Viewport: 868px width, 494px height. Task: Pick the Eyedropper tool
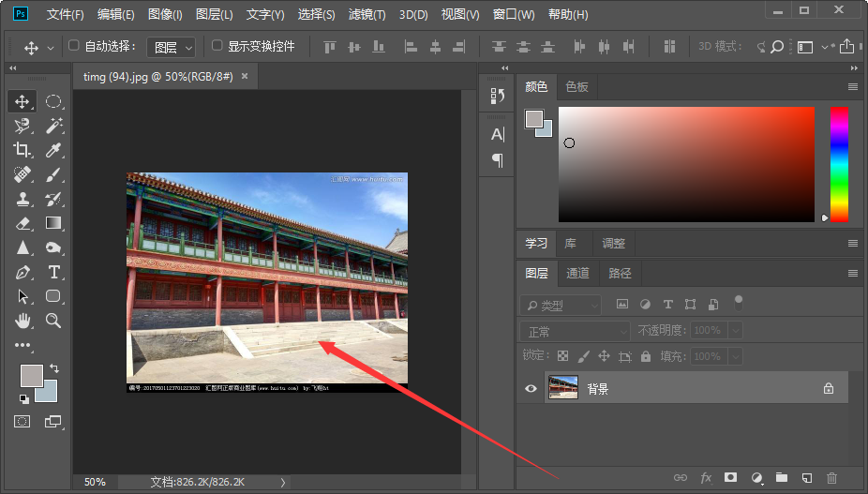click(x=53, y=150)
